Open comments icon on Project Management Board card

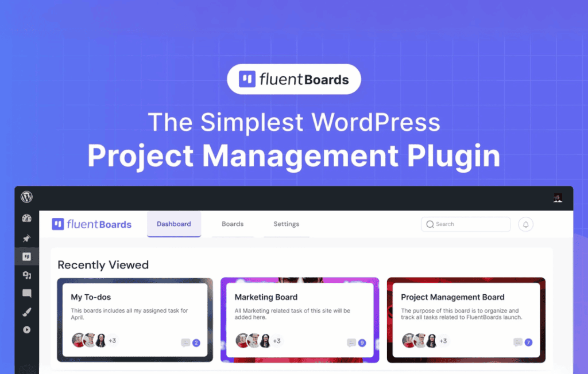(x=518, y=342)
